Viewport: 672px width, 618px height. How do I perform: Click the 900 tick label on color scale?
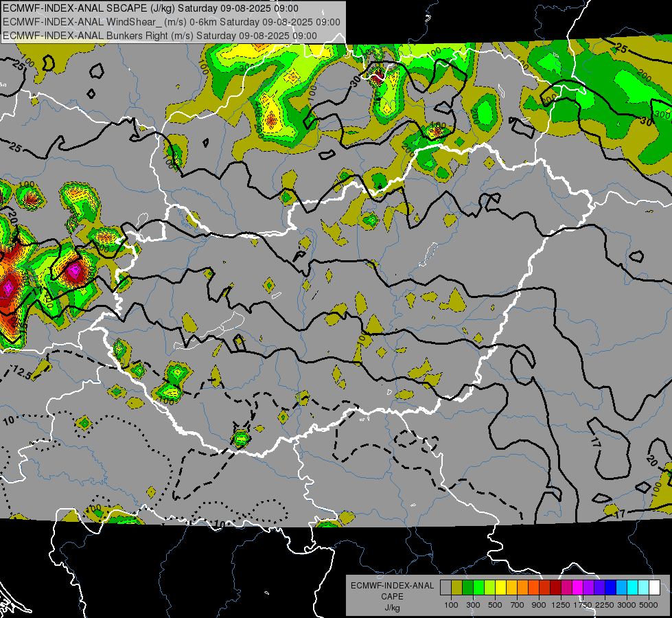pos(539,605)
